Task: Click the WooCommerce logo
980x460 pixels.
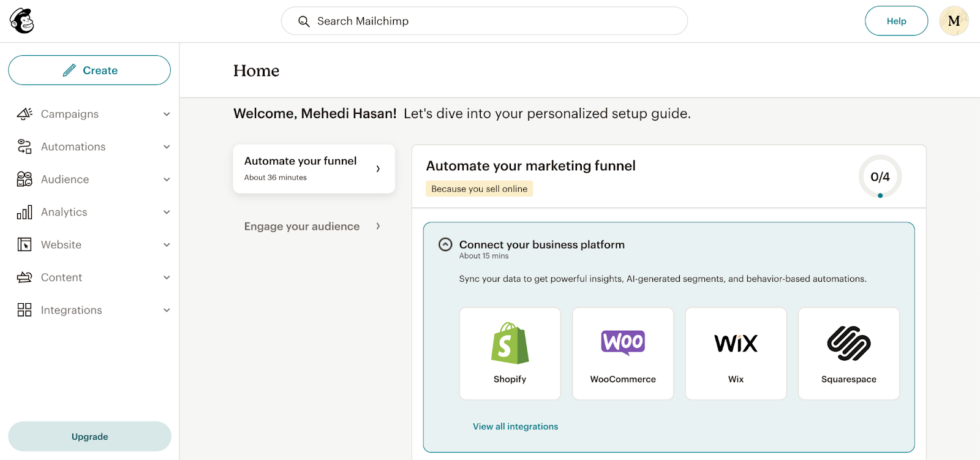Action: coord(623,342)
